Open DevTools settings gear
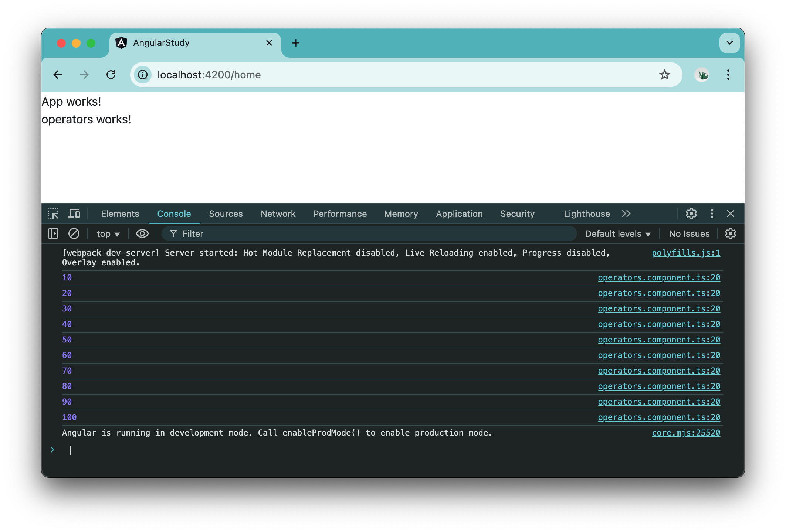This screenshot has height=532, width=786. click(x=691, y=214)
